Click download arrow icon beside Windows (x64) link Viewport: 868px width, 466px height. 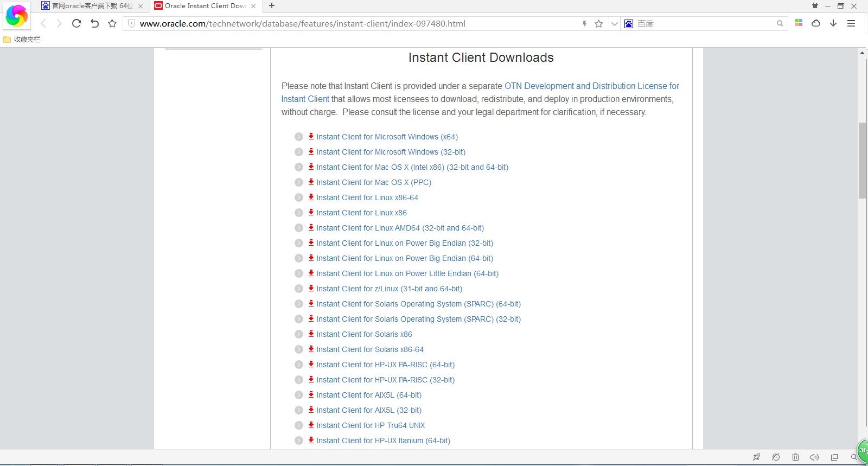pyautogui.click(x=311, y=136)
